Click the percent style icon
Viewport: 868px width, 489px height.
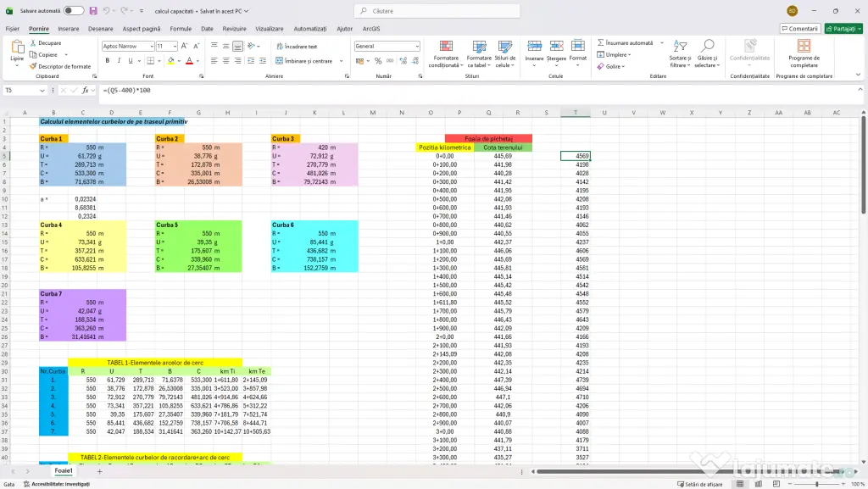pyautogui.click(x=378, y=61)
